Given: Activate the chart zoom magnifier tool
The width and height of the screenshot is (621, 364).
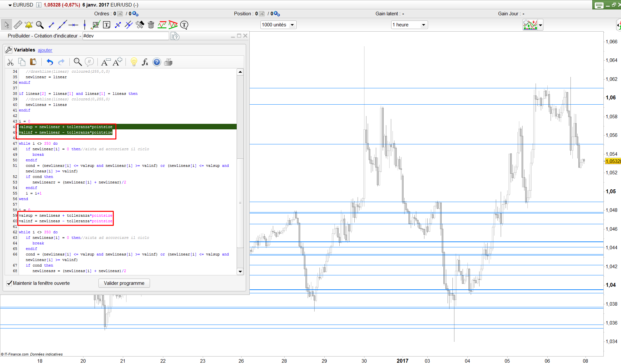Looking at the screenshot, I should click(40, 25).
